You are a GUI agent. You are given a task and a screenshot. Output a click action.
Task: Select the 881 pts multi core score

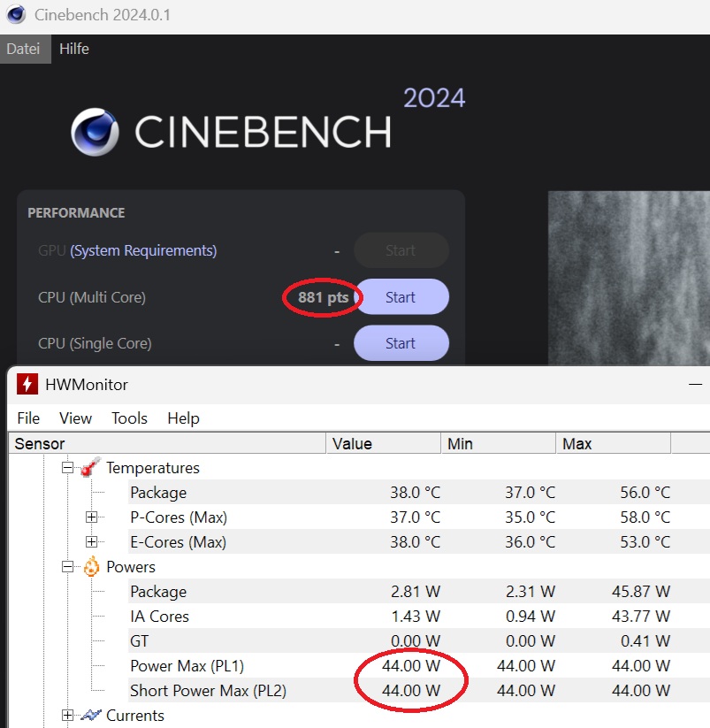[x=323, y=297]
